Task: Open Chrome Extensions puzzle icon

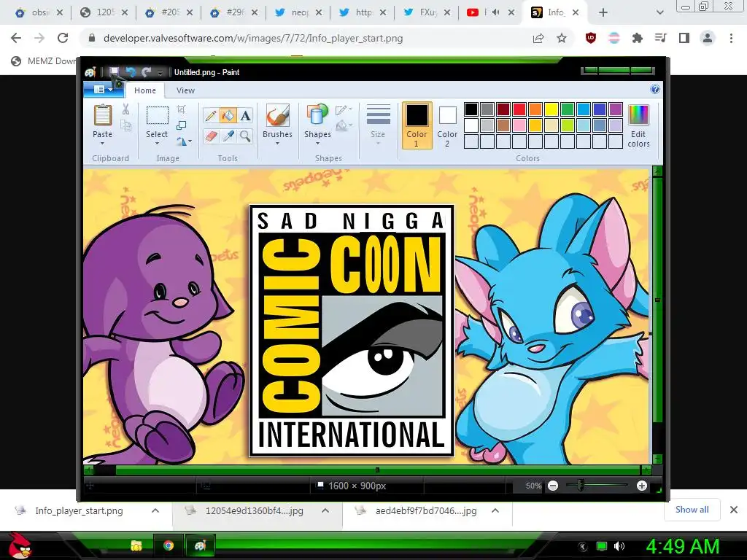Action: [637, 38]
